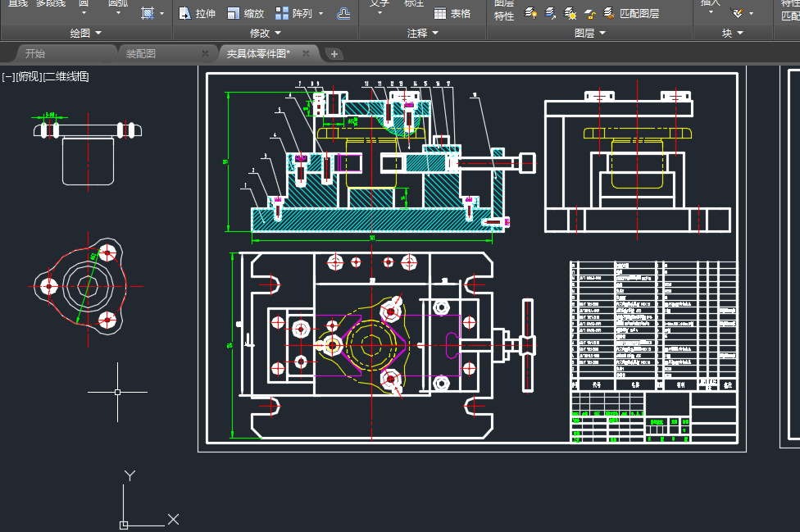The image size is (800, 532).
Task: Click the layer icon with blue arrow
Action: 551,13
